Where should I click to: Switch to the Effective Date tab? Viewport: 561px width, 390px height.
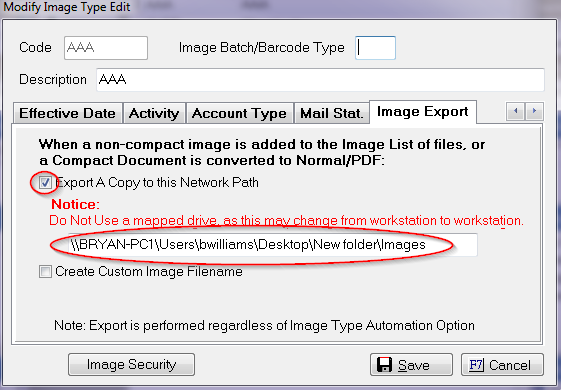(x=68, y=113)
